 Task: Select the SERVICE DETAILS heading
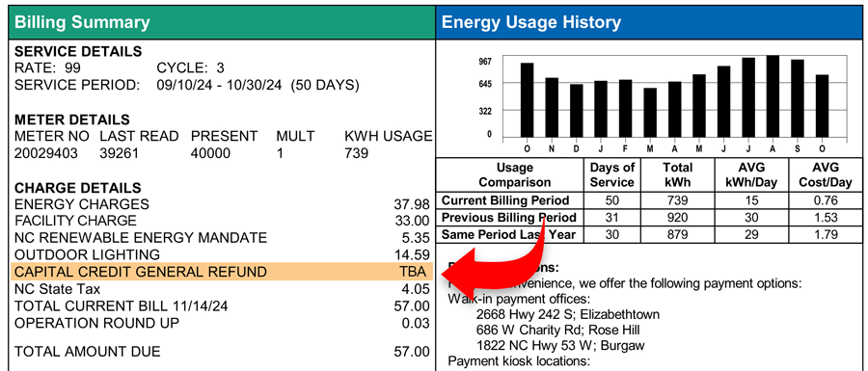78,52
